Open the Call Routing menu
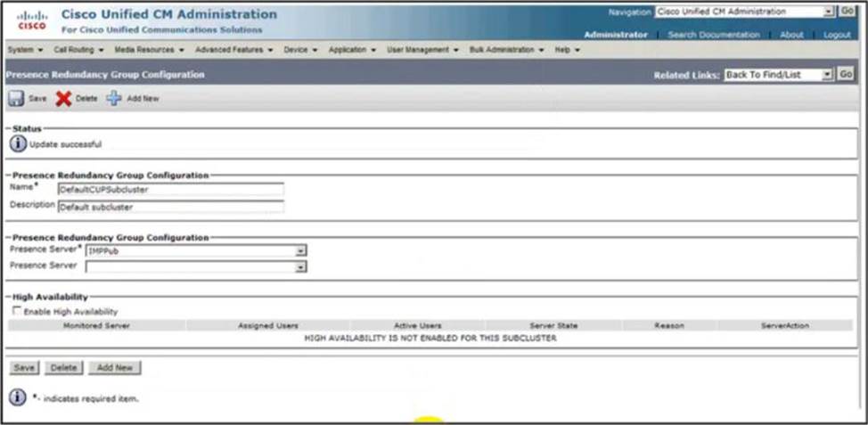 [78, 50]
